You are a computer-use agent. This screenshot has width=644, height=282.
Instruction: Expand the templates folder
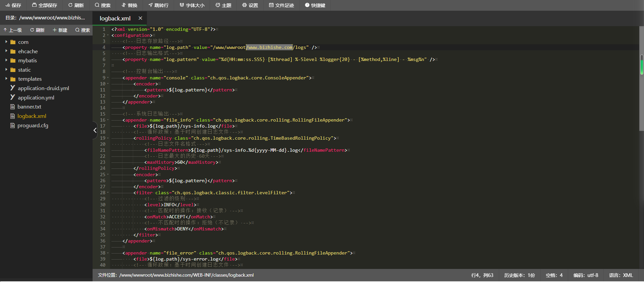[6, 79]
